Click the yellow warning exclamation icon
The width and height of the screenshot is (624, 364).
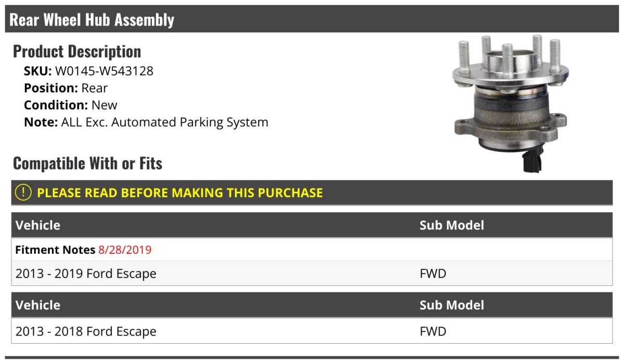23,192
